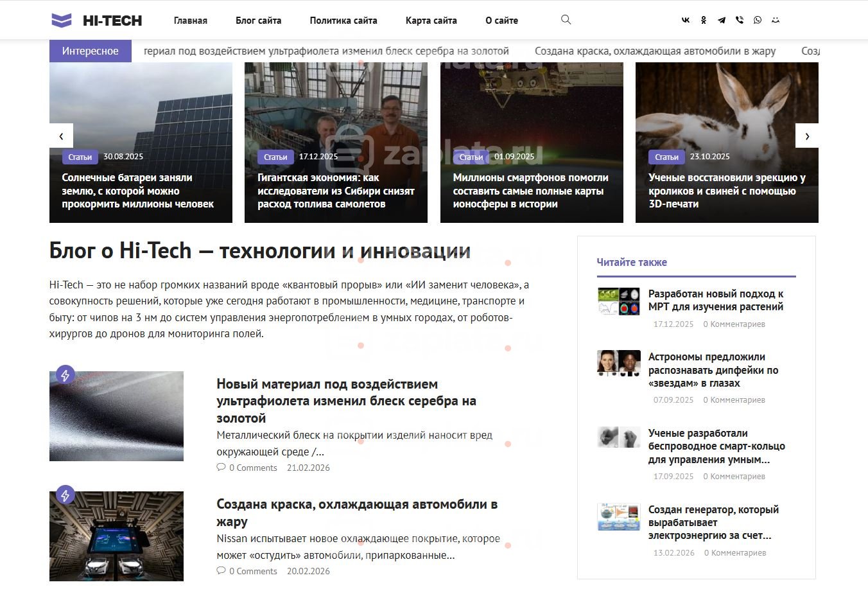Image resolution: width=868 pixels, height=589 pixels.
Task: Click the Интересное ticker label
Action: (x=91, y=51)
